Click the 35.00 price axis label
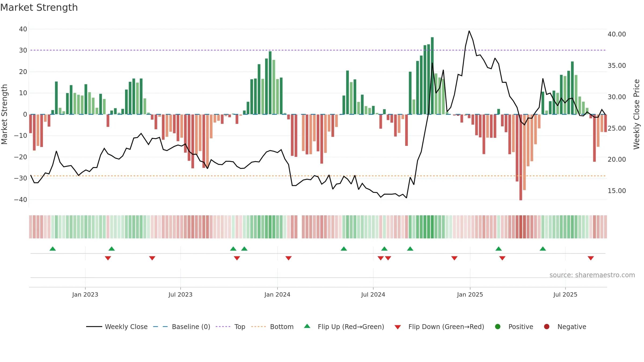644x362 pixels. coord(617,65)
